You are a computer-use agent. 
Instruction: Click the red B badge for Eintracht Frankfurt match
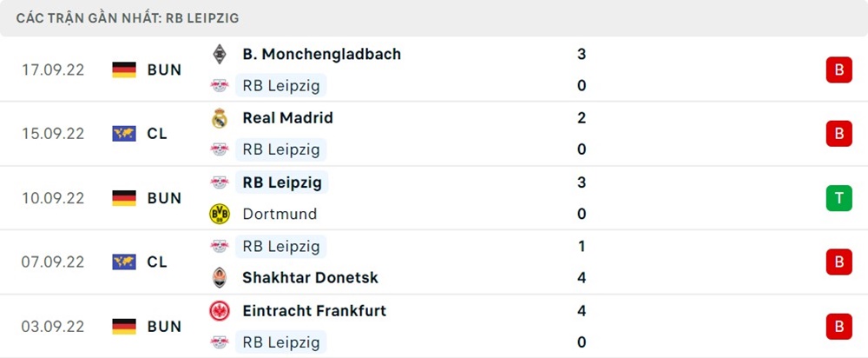coord(838,327)
